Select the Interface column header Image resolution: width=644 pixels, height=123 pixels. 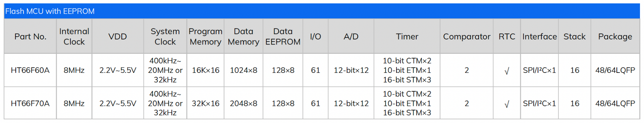tap(539, 36)
